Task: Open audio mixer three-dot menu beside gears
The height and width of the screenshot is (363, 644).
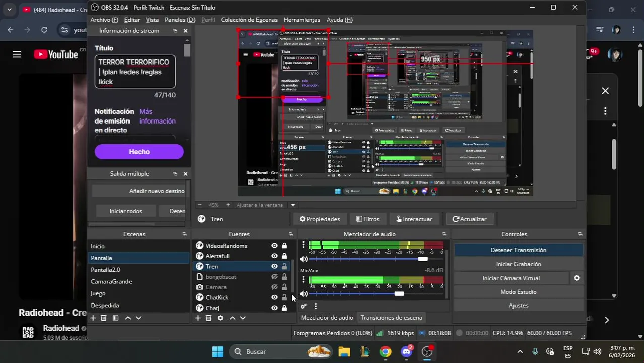Action: click(x=316, y=306)
